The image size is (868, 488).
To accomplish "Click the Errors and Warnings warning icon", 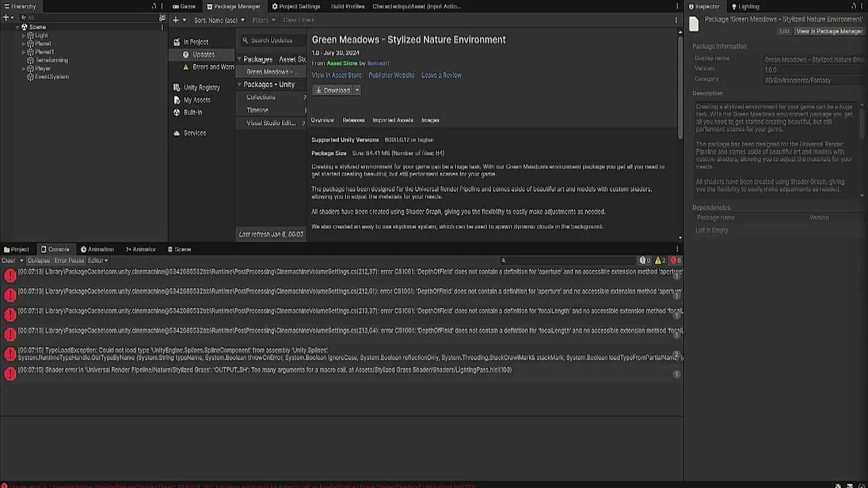I will pyautogui.click(x=186, y=67).
